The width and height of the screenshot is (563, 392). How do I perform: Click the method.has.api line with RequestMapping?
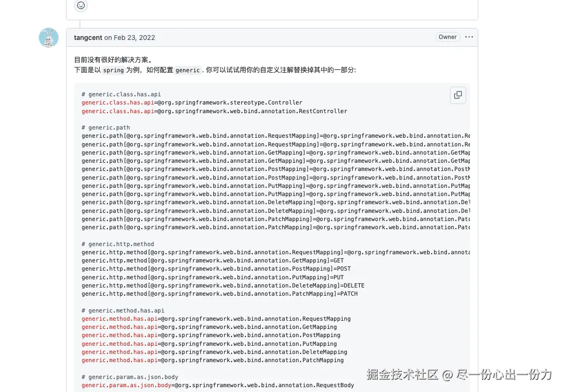(x=216, y=319)
